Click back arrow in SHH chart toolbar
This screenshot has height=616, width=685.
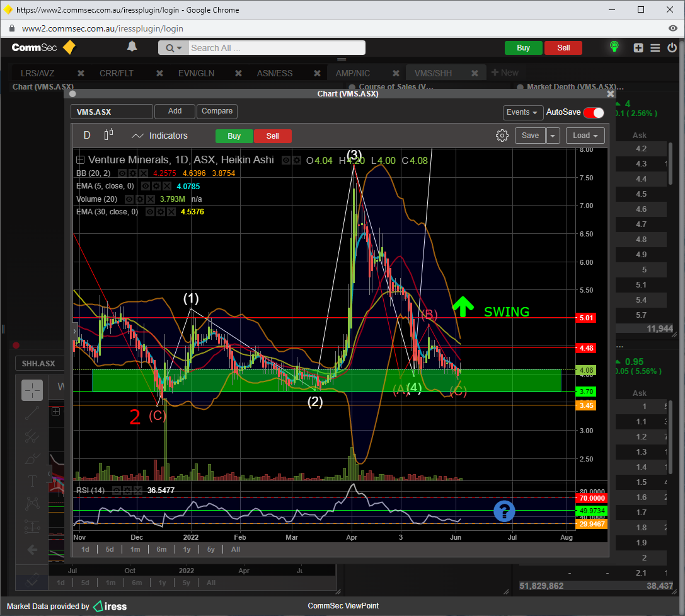[32, 550]
